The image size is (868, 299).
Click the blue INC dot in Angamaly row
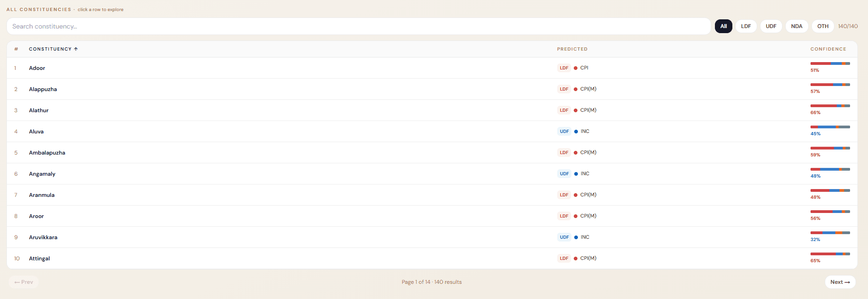point(576,174)
